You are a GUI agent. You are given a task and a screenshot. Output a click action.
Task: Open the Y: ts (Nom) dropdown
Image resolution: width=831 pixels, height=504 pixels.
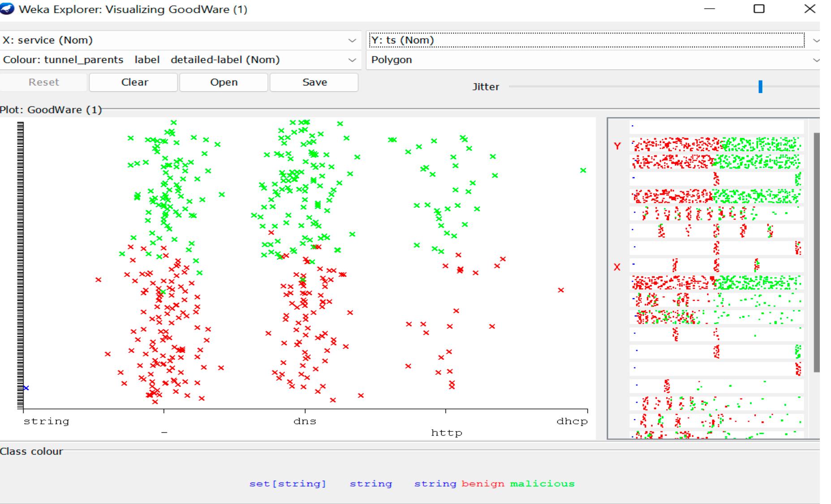(x=593, y=40)
